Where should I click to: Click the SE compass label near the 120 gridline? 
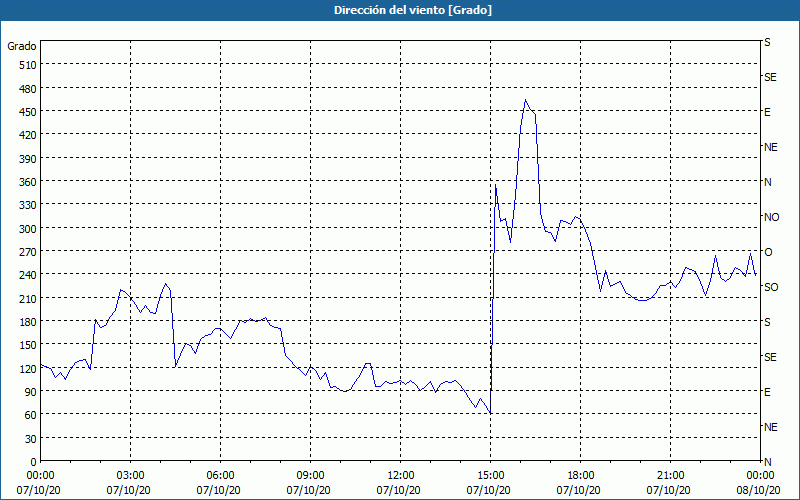tap(770, 357)
